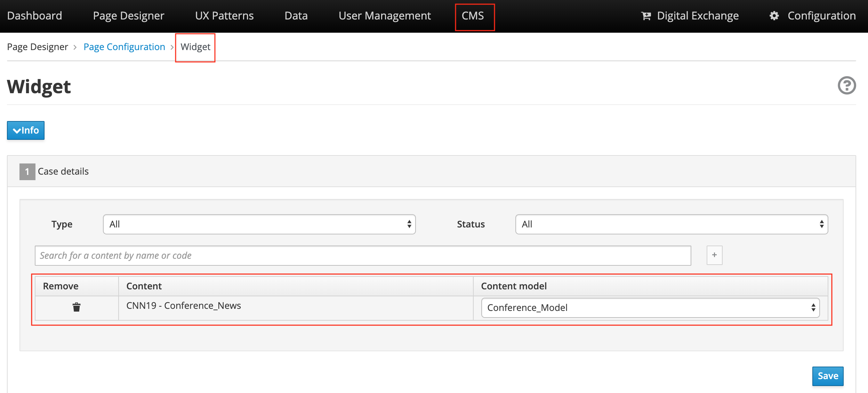Expand the Info section
The width and height of the screenshot is (868, 393).
pos(26,130)
